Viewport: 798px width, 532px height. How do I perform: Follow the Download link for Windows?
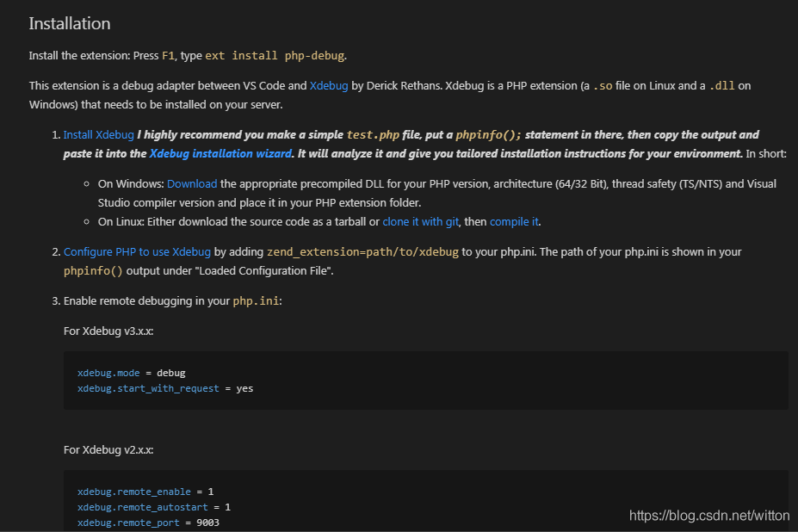(x=192, y=183)
